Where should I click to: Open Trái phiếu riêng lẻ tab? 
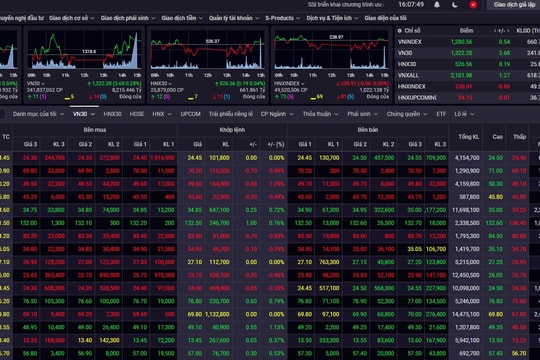point(231,114)
